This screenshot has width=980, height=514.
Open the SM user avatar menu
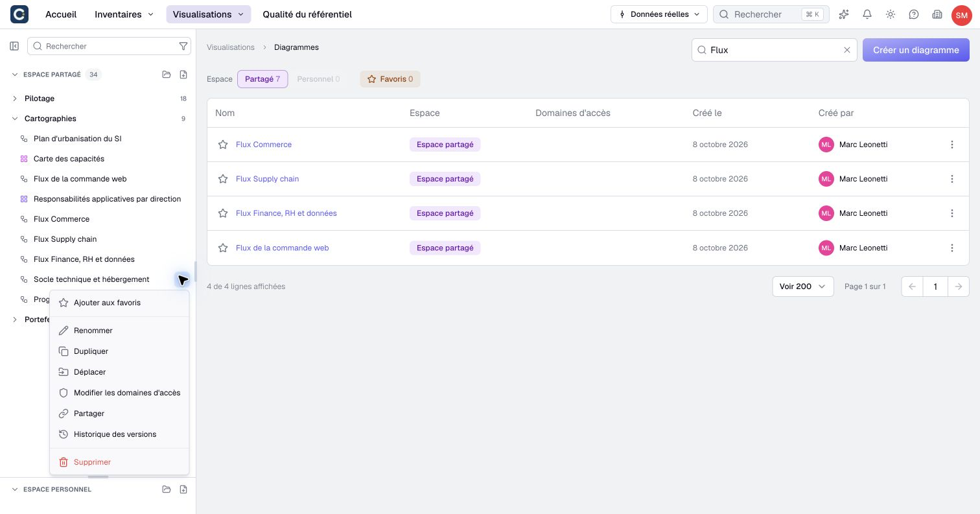pyautogui.click(x=961, y=15)
